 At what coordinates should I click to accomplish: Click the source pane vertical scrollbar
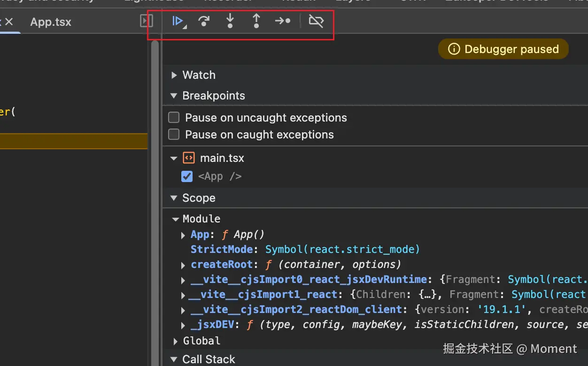pyautogui.click(x=155, y=202)
